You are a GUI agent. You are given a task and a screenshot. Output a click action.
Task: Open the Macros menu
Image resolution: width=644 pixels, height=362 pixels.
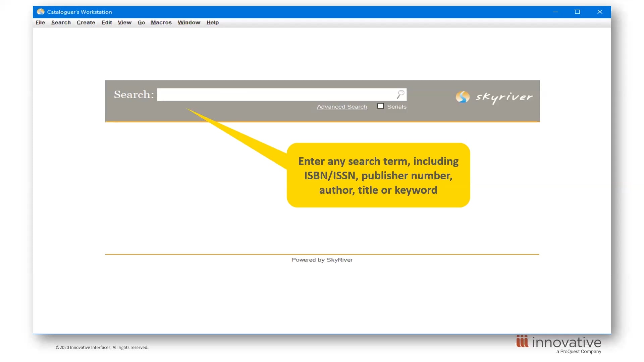pyautogui.click(x=161, y=22)
